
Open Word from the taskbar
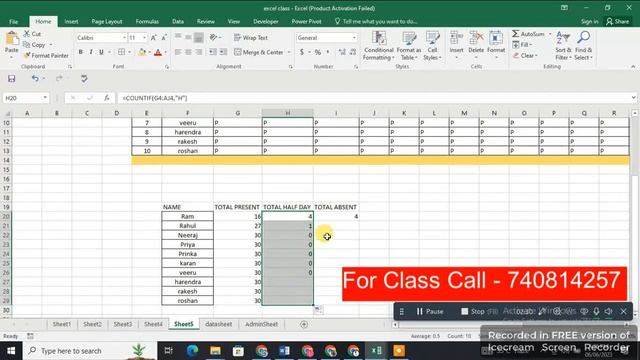click(284, 351)
